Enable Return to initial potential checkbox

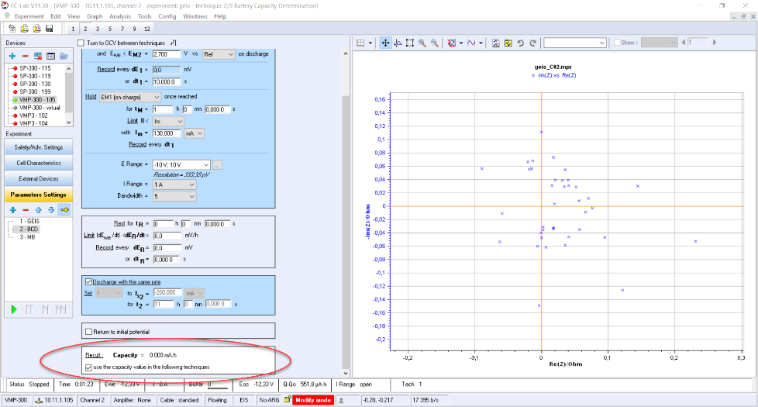click(88, 332)
